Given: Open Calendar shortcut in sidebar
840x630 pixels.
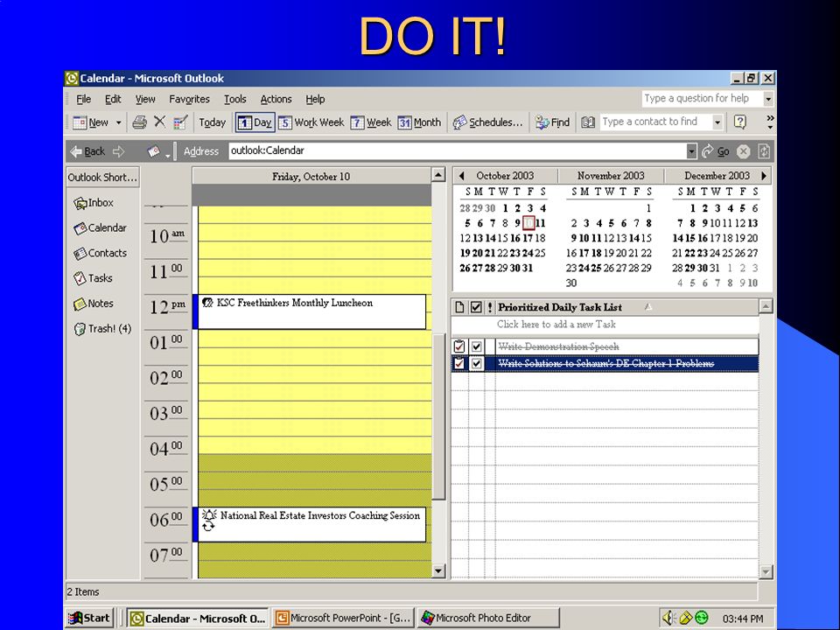Looking at the screenshot, I should (x=100, y=228).
